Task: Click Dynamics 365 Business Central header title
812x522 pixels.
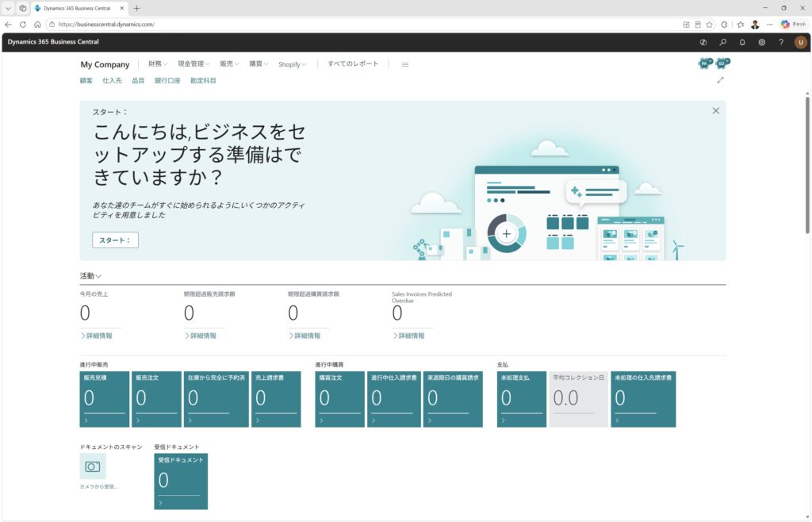Action: pyautogui.click(x=53, y=42)
